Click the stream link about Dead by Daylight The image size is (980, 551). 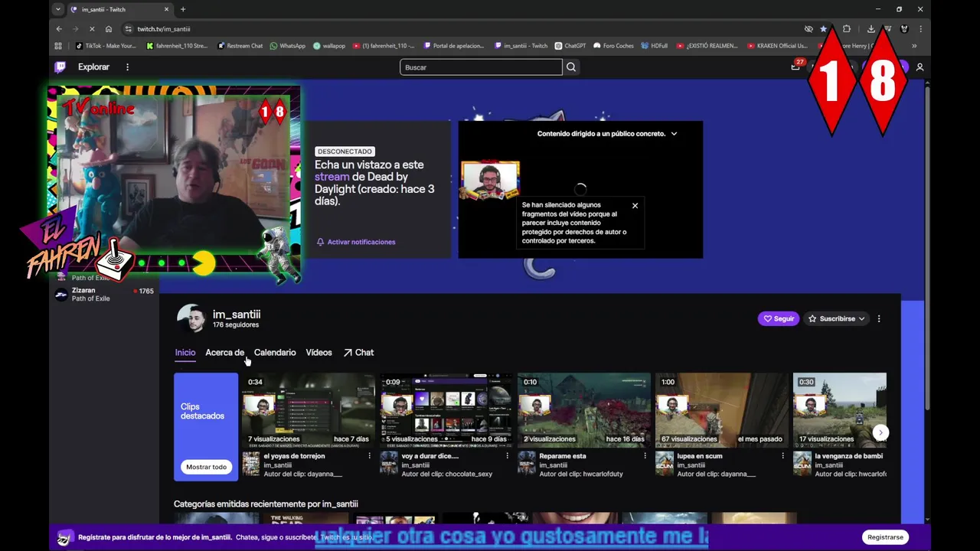click(x=332, y=177)
